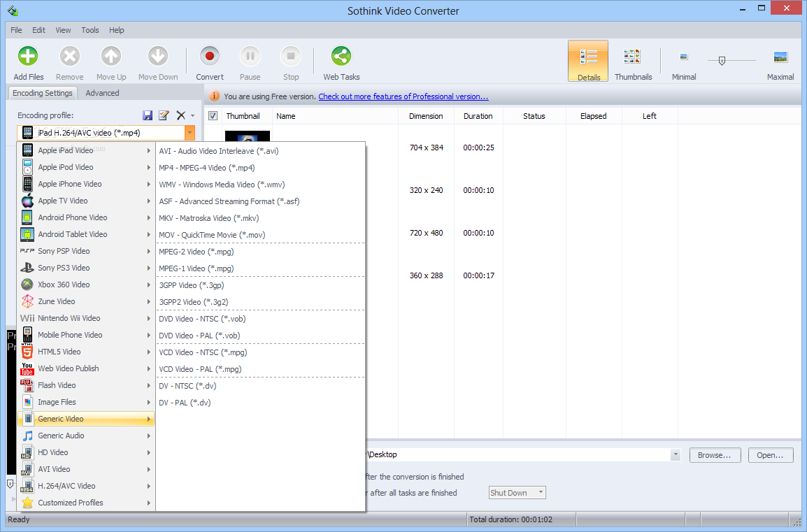Image resolution: width=807 pixels, height=532 pixels.
Task: Switch to the Advanced tab
Action: pyautogui.click(x=102, y=93)
